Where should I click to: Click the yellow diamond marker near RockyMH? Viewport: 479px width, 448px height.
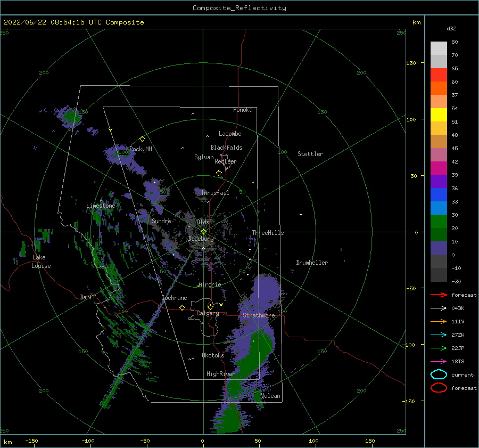142,139
